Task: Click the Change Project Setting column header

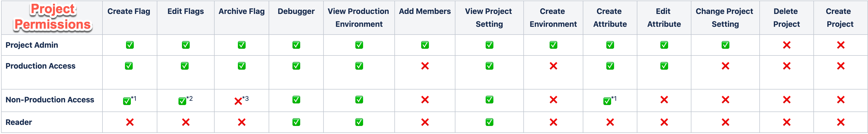Action: pyautogui.click(x=725, y=17)
